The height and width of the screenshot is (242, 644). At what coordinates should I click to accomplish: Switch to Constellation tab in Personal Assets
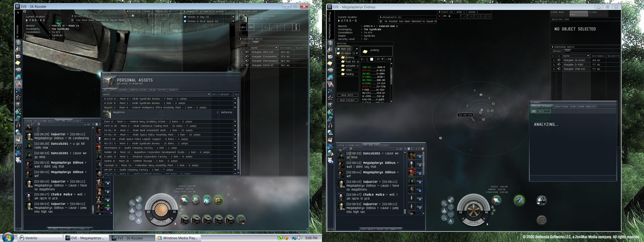tap(138, 90)
